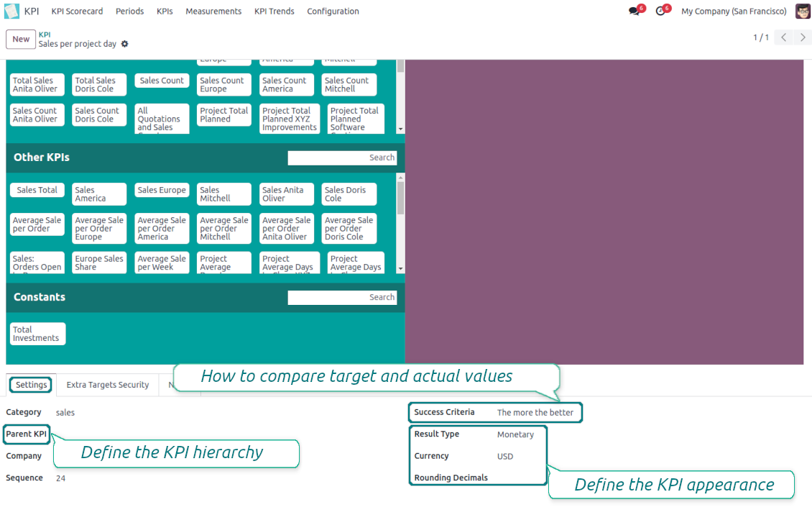This screenshot has width=812, height=515.
Task: Click the 1 / 1 pager counter
Action: tap(761, 37)
